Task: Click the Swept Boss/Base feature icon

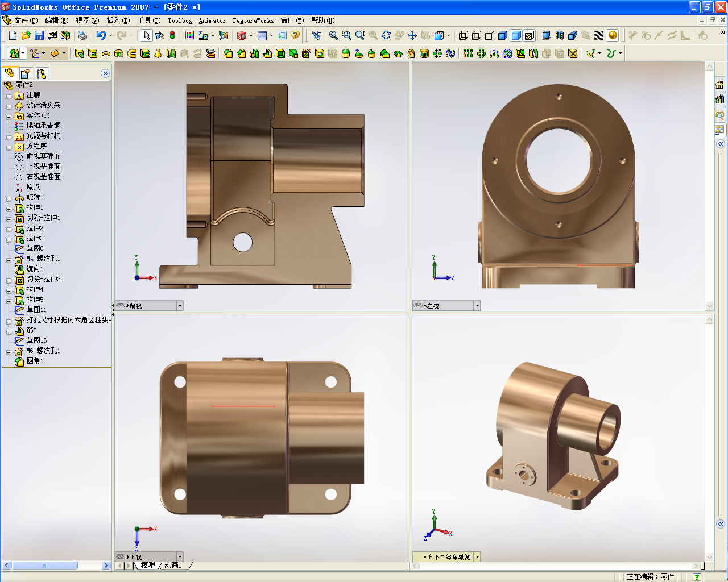Action: coord(132,53)
